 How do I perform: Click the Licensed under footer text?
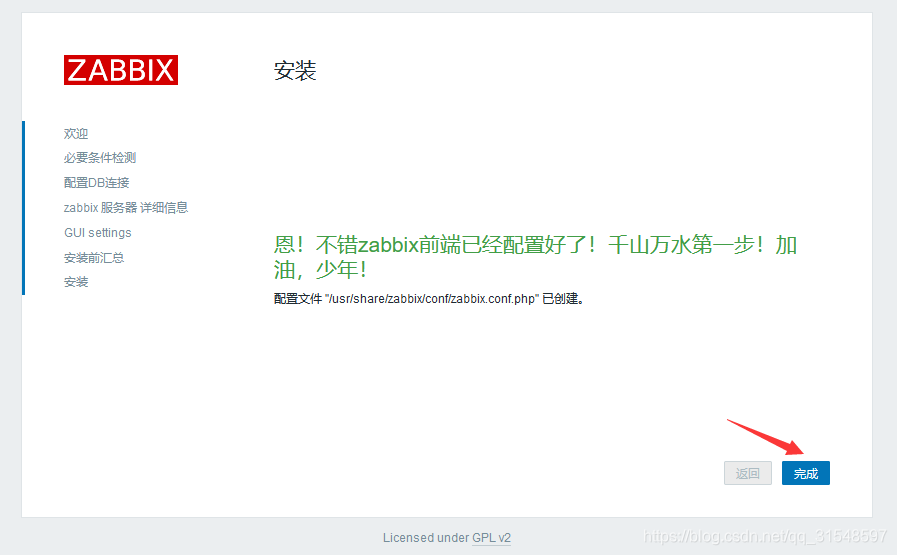(426, 538)
